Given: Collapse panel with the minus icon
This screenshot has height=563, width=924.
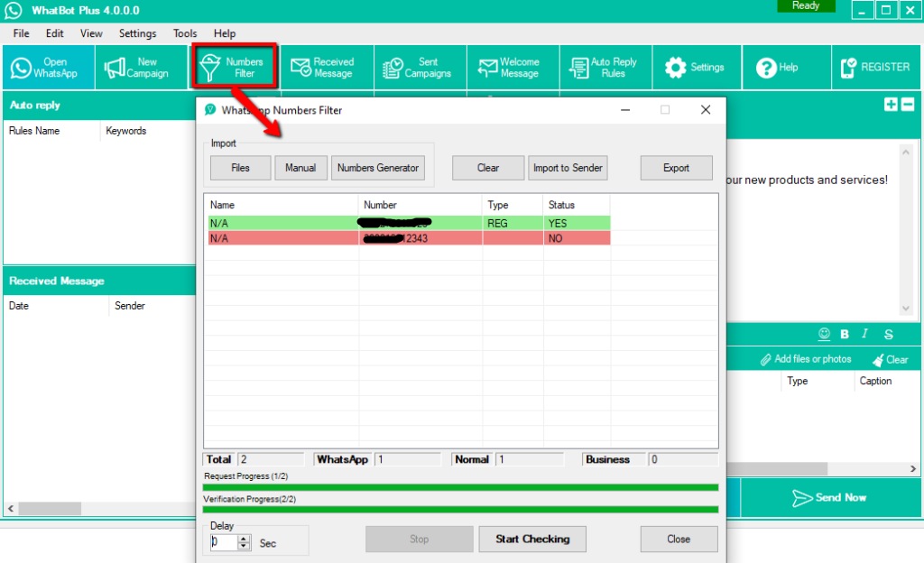Looking at the screenshot, I should (x=907, y=105).
